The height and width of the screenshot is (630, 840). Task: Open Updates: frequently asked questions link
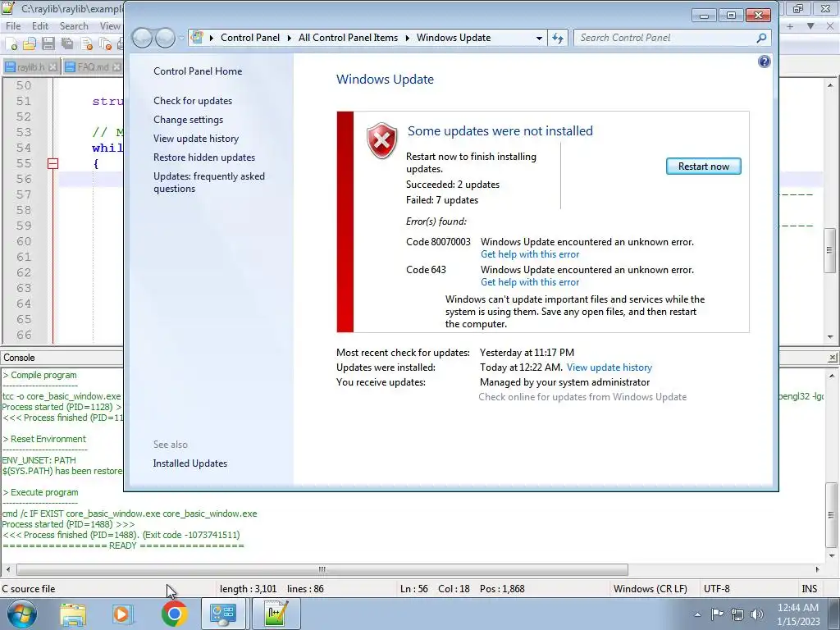[x=209, y=182]
